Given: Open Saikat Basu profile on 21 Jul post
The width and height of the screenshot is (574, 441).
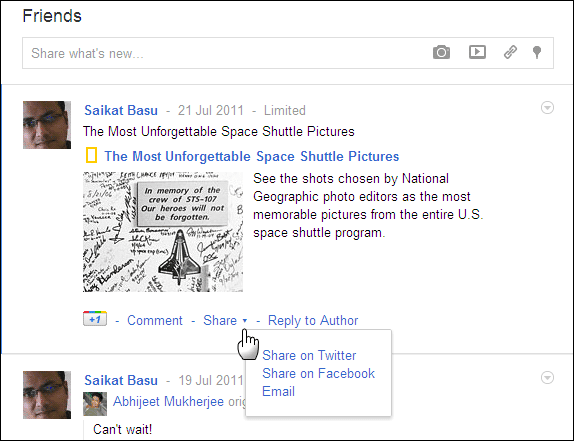Looking at the screenshot, I should pos(121,110).
